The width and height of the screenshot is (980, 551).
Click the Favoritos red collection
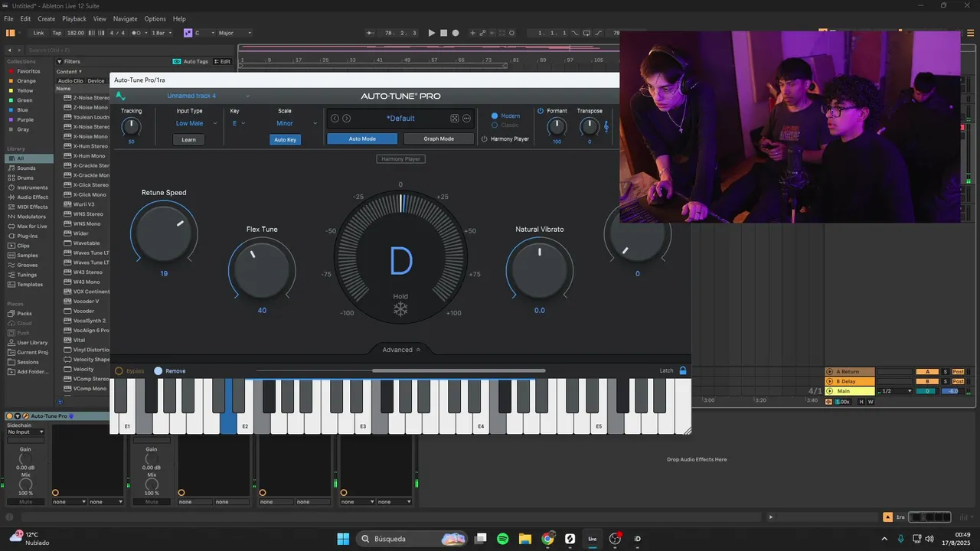(x=28, y=71)
